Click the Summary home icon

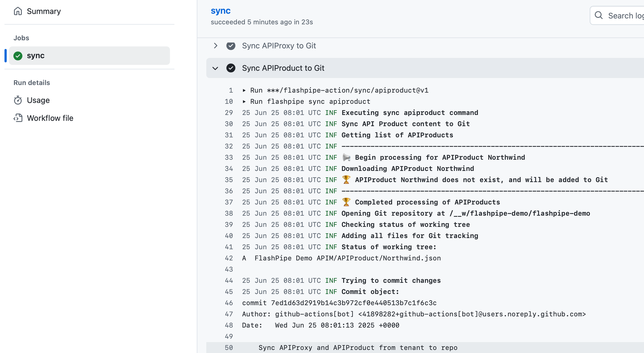tap(18, 11)
